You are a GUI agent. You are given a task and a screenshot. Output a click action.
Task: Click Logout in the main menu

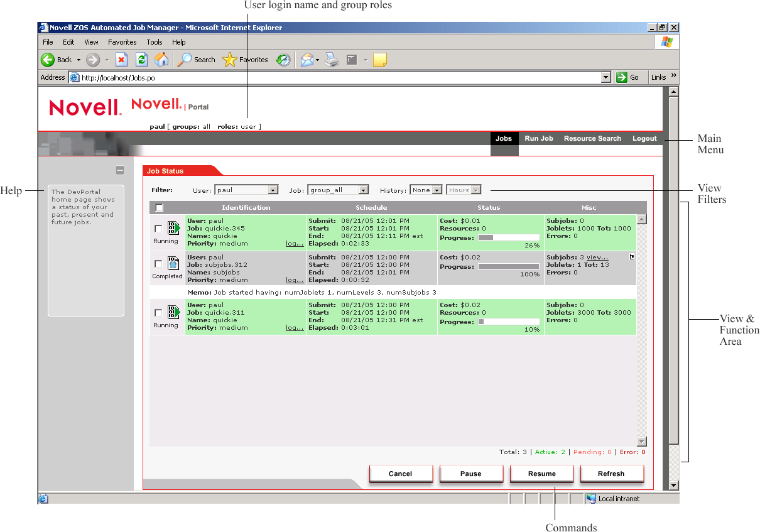tap(644, 138)
